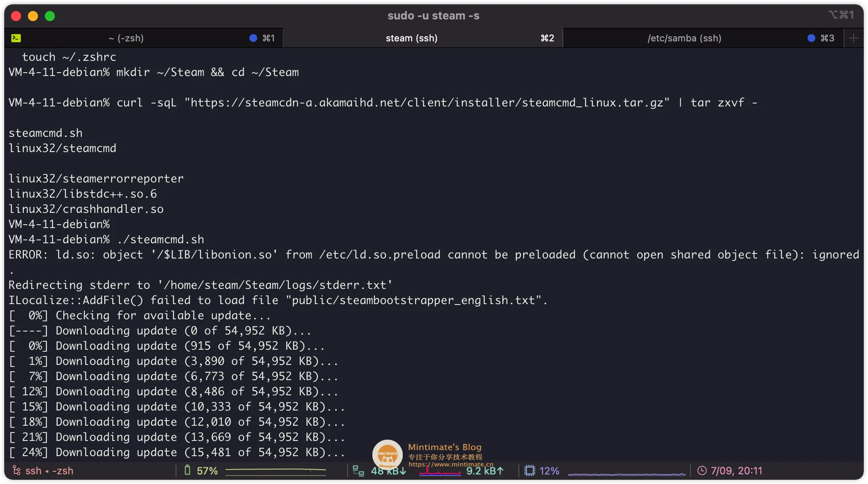Click the network icon in status bar
This screenshot has width=868, height=484.
click(358, 470)
